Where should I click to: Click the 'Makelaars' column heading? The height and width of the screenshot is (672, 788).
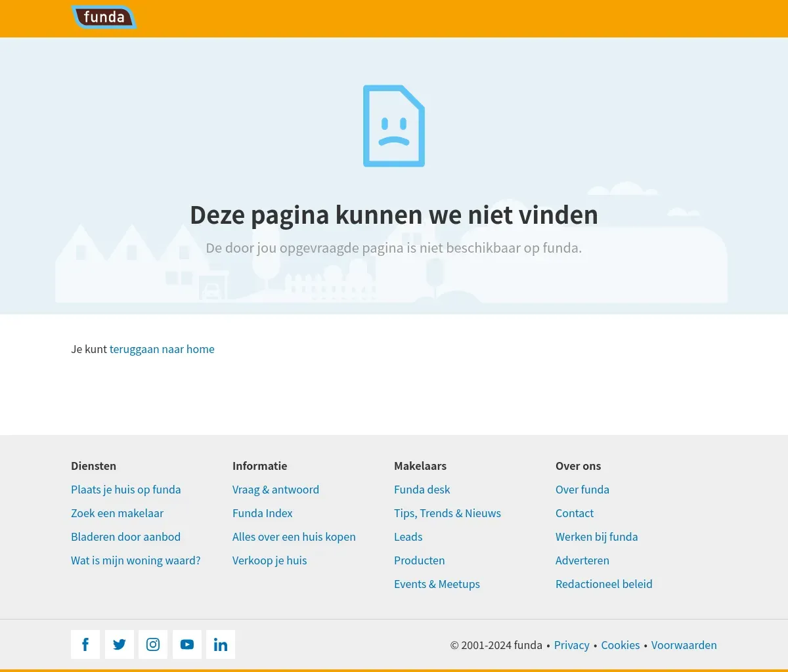tap(420, 466)
